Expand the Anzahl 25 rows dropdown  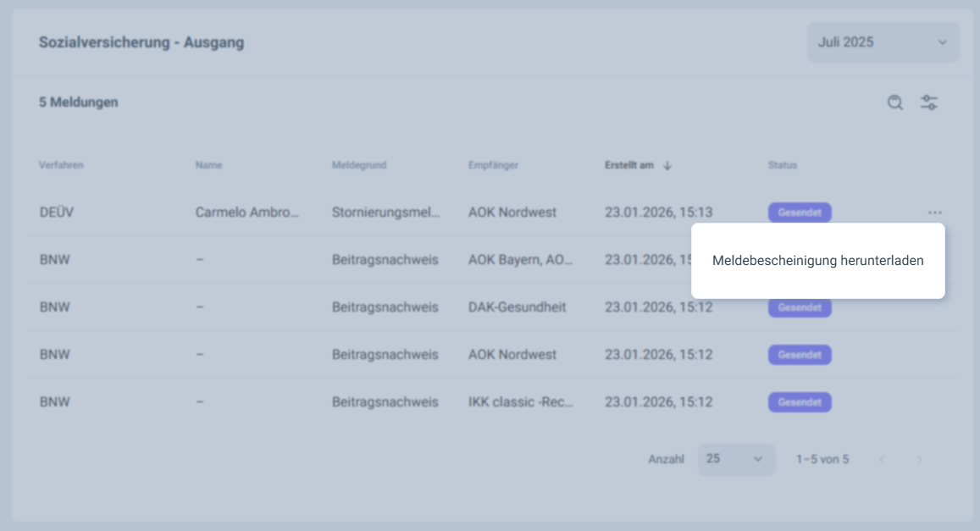[735, 459]
